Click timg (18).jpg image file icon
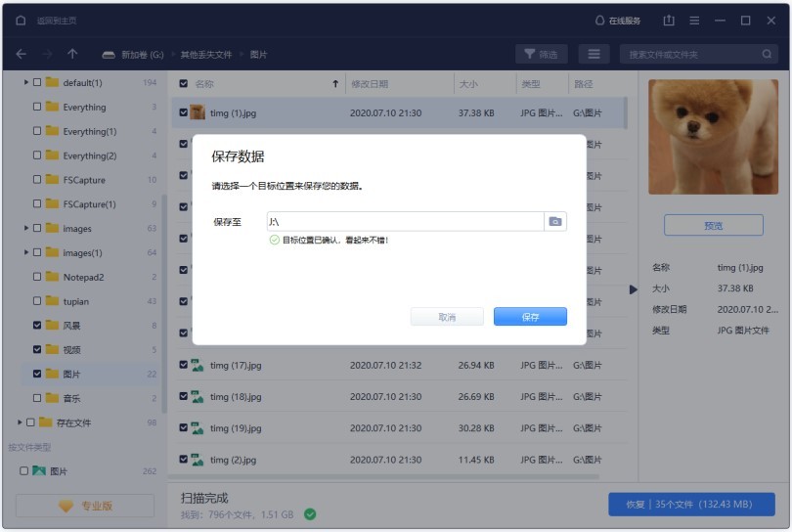Image resolution: width=792 pixels, height=532 pixels. pos(197,397)
